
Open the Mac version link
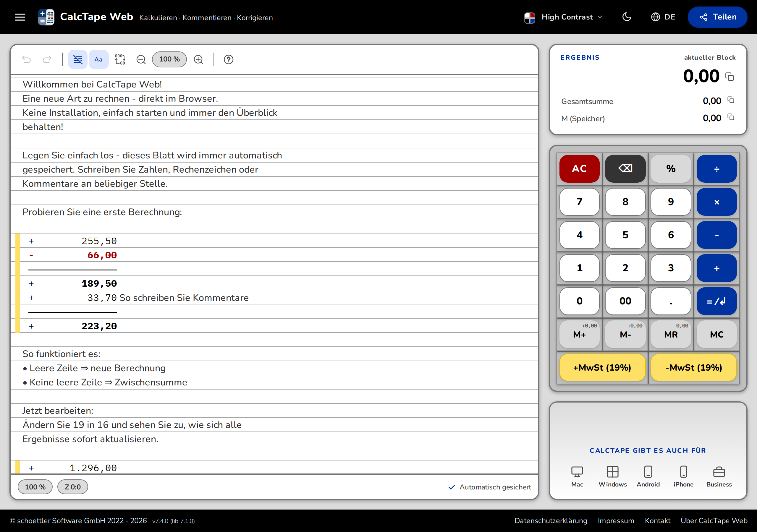(577, 477)
